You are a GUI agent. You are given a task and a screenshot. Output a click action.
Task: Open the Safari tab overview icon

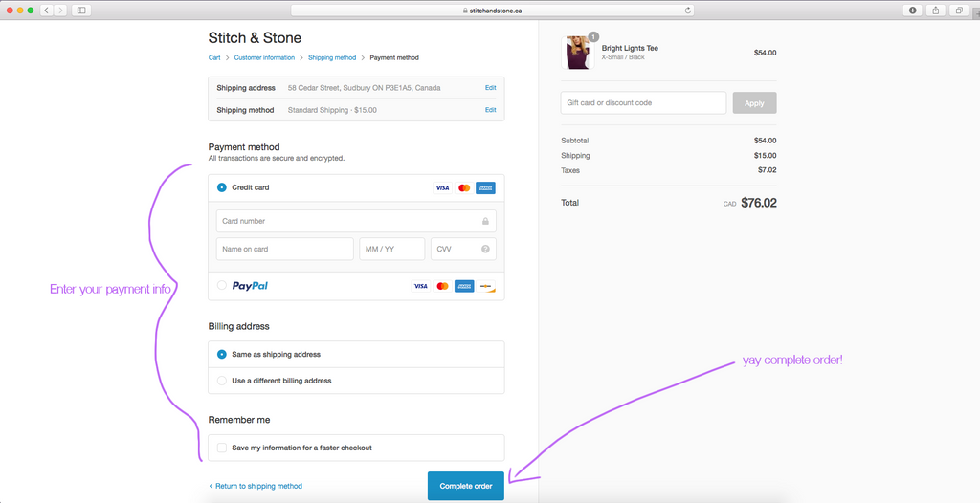[x=959, y=11]
